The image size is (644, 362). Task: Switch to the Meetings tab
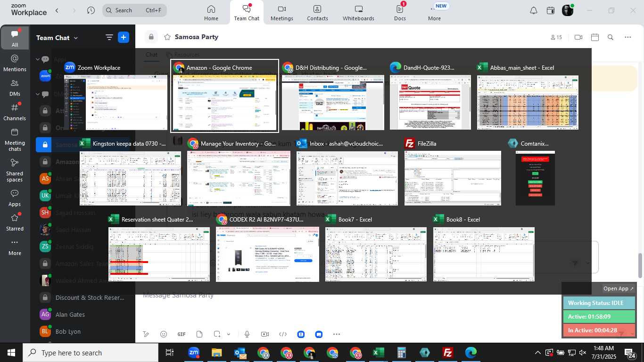tap(282, 13)
